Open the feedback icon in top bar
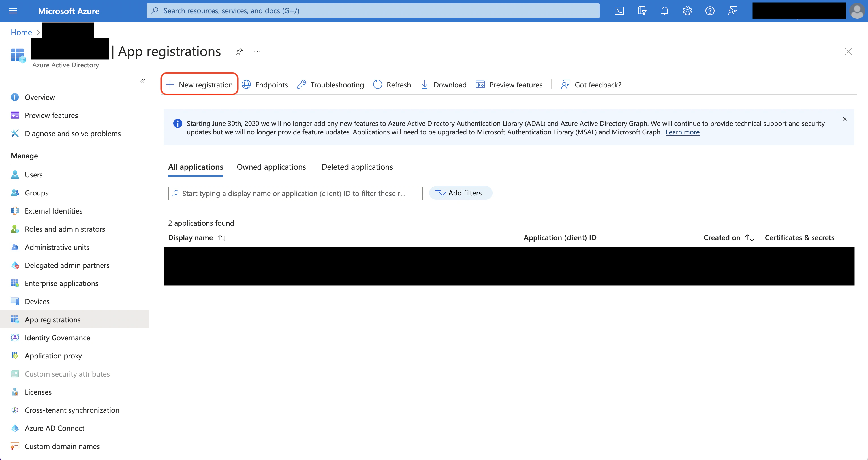Image resolution: width=868 pixels, height=460 pixels. click(x=733, y=11)
